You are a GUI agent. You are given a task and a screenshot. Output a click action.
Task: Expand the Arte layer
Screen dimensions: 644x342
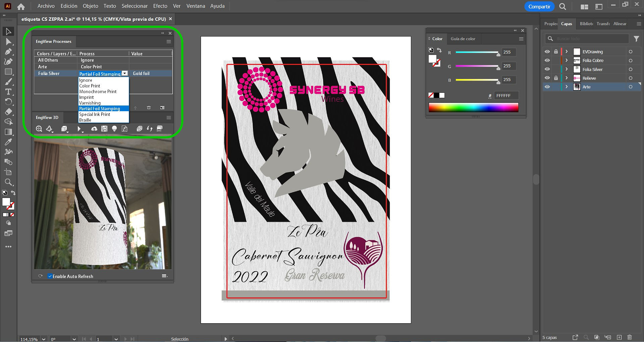tap(567, 87)
